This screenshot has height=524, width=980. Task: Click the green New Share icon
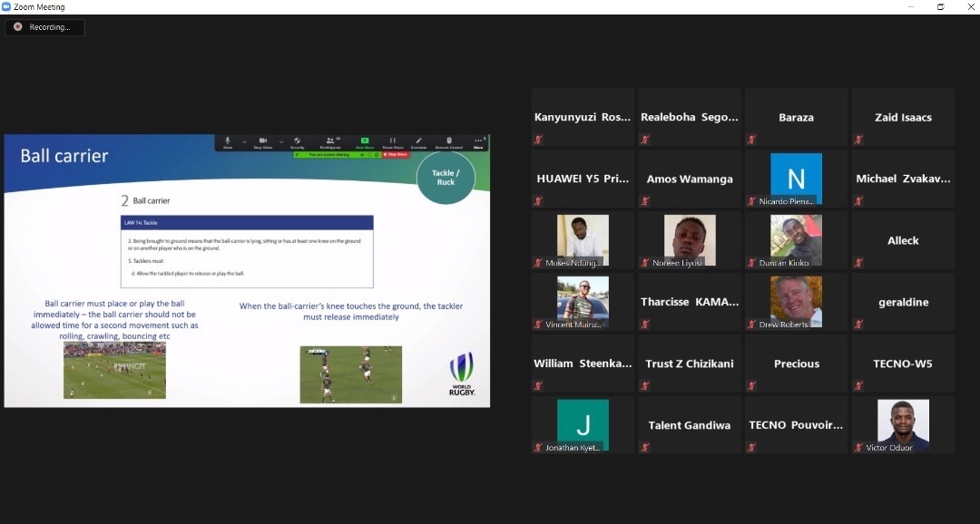365,141
